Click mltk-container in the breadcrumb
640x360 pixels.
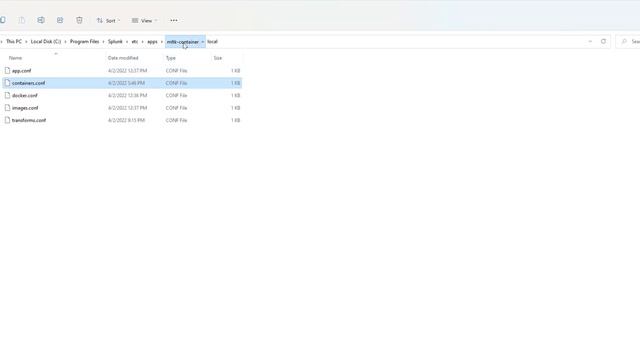click(x=182, y=42)
